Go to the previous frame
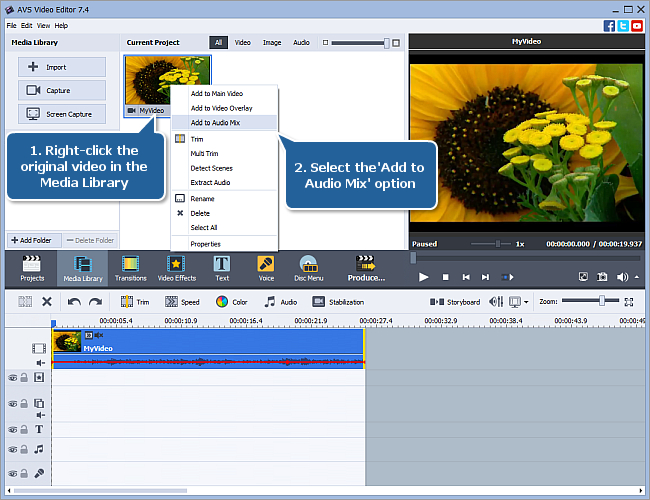 click(466, 277)
